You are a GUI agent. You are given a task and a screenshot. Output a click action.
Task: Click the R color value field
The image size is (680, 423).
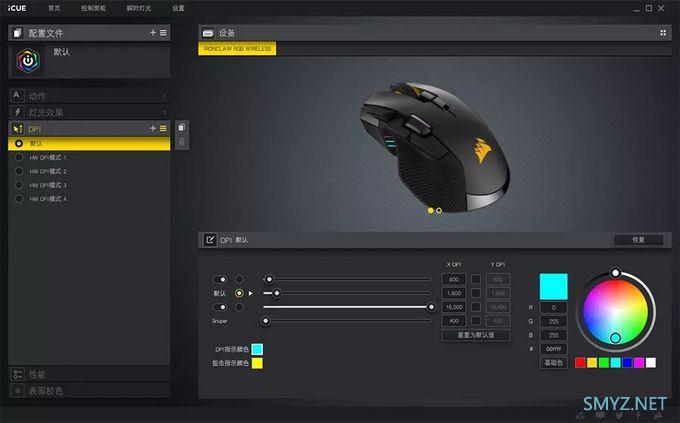553,308
